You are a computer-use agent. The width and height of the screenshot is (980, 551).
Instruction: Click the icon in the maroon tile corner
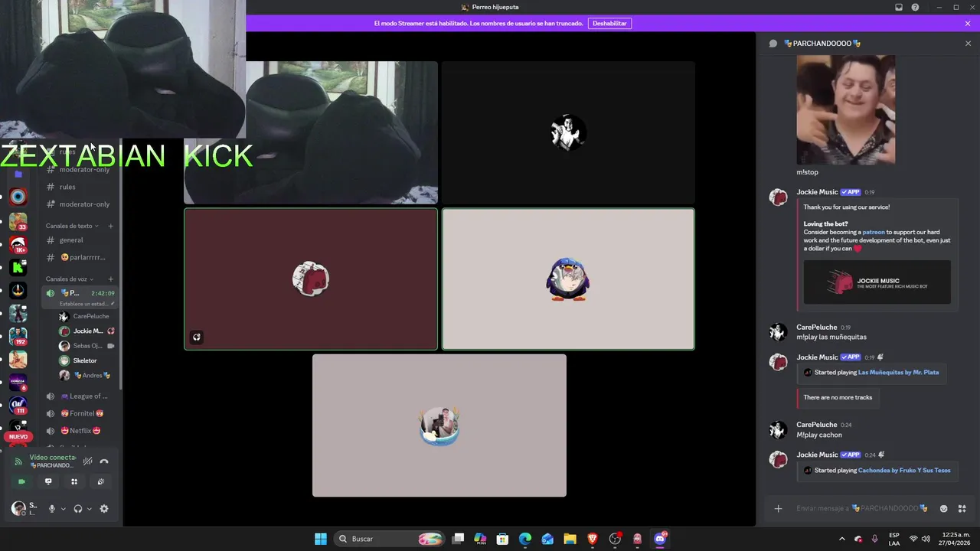coord(197,337)
